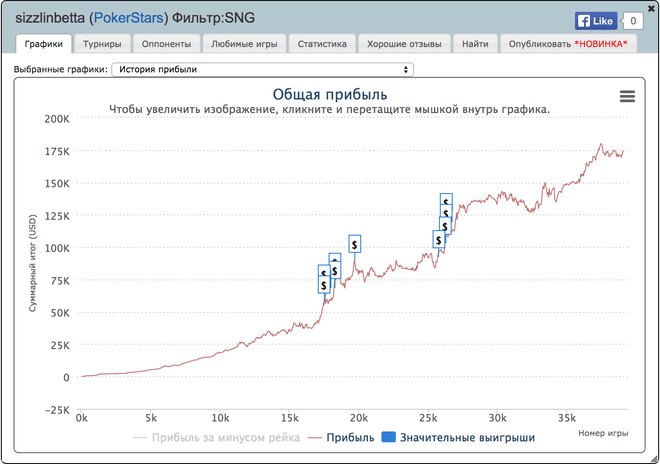660x464 pixels.
Task: Close the popup with the X icon
Action: coord(652,8)
